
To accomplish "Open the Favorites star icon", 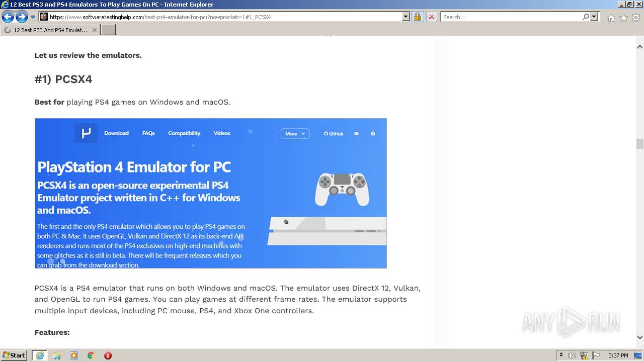I will (x=623, y=18).
